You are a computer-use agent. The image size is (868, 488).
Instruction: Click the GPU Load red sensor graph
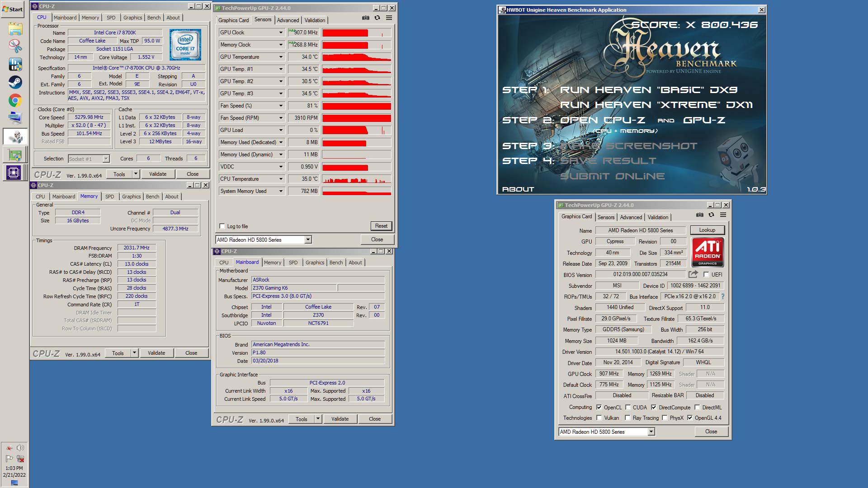point(357,130)
